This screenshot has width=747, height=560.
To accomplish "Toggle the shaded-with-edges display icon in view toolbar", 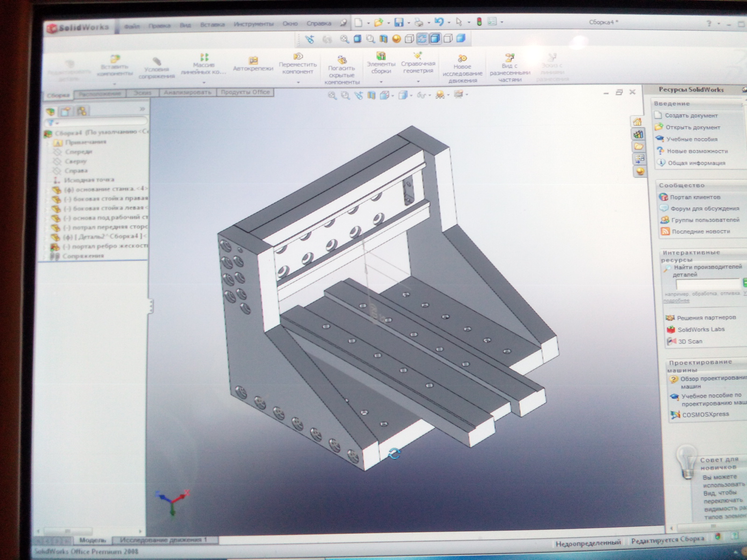I will tap(435, 38).
